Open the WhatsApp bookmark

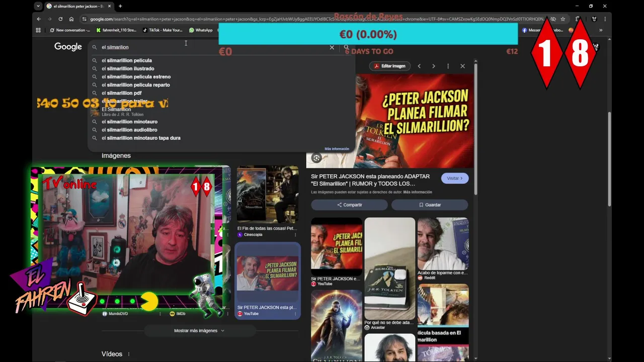coord(201,30)
